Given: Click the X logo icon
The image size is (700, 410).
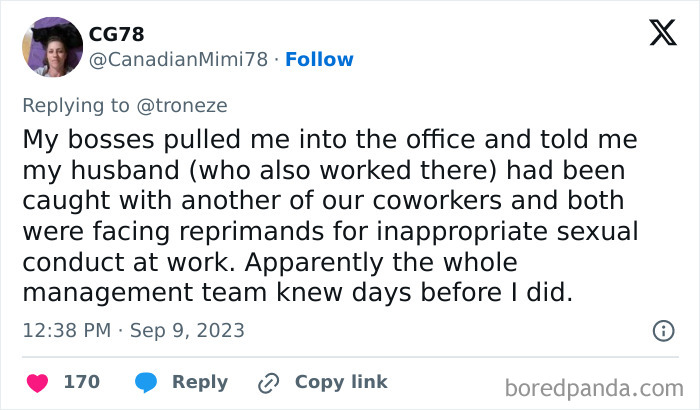Looking at the screenshot, I should pos(662,34).
